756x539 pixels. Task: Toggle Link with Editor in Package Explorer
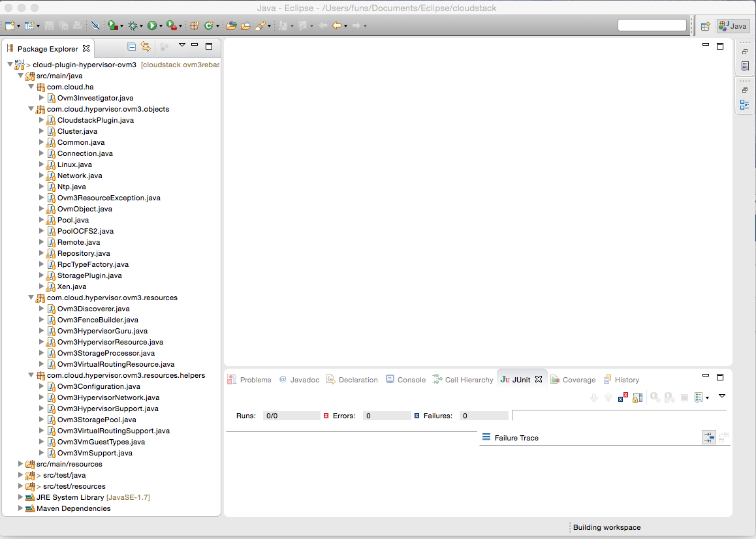pos(146,47)
